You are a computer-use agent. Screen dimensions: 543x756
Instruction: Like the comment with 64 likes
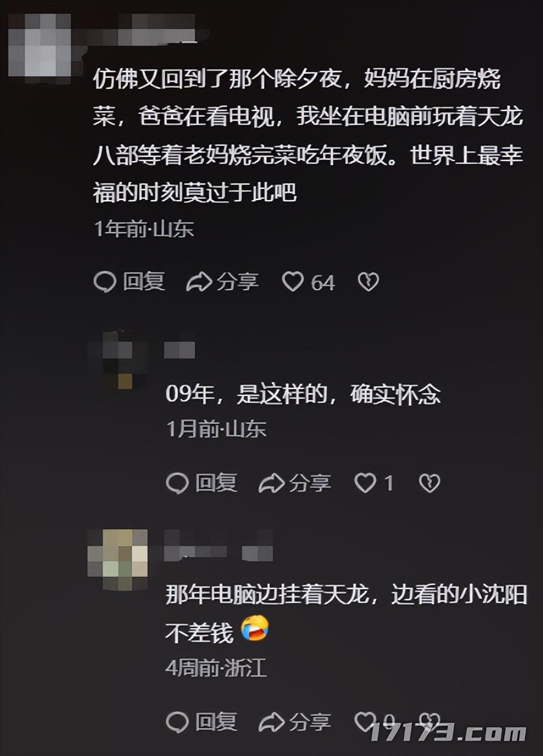293,282
